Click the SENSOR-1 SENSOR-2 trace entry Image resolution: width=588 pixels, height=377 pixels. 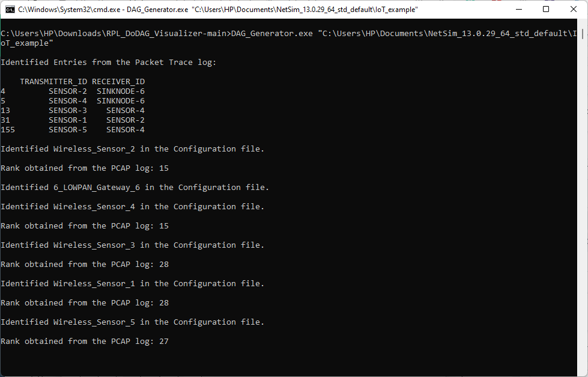pos(72,120)
